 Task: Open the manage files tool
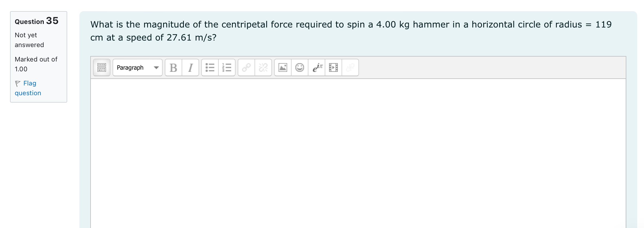(x=350, y=67)
